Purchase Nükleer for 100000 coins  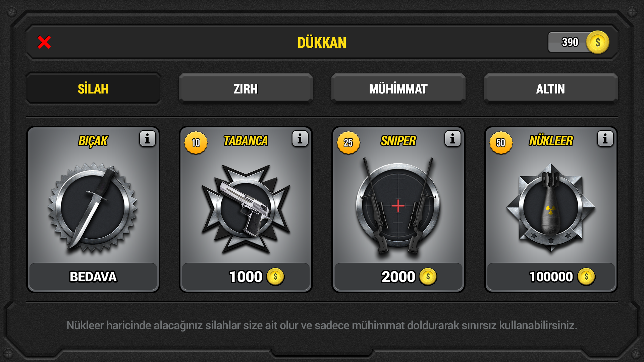coord(551,277)
